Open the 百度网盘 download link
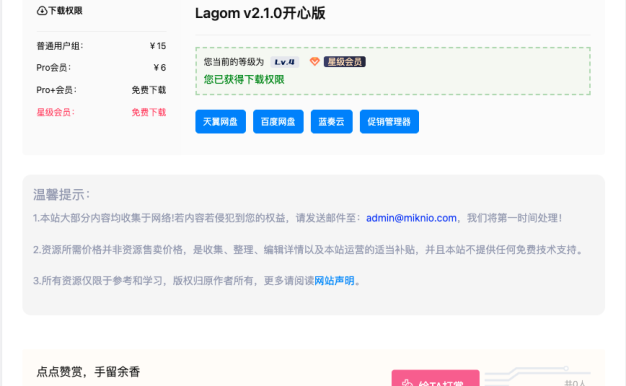This screenshot has height=386, width=626. click(x=278, y=121)
